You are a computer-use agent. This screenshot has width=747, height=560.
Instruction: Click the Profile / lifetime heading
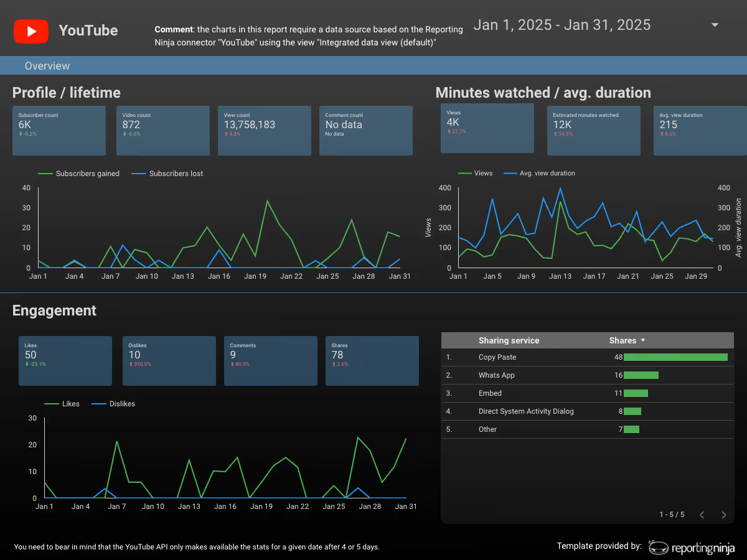coord(67,93)
